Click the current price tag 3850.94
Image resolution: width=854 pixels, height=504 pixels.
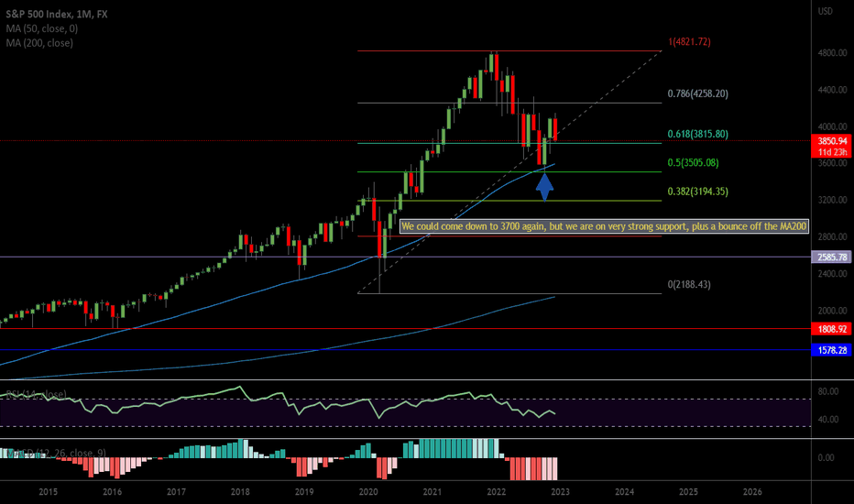coord(832,141)
